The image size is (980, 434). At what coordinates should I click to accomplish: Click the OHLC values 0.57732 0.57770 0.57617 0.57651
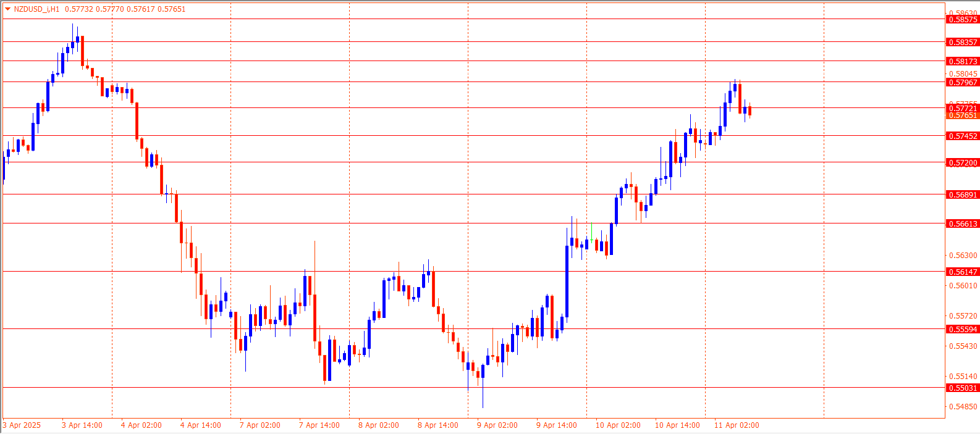pos(125,9)
